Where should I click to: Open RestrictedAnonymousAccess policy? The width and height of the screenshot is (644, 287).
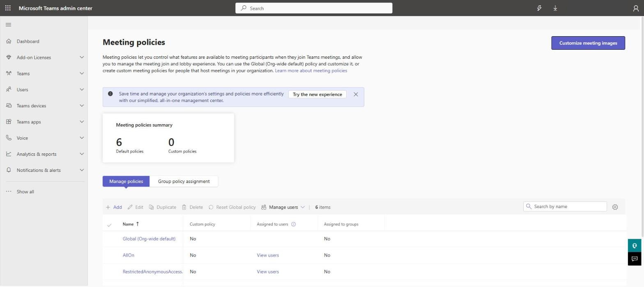pyautogui.click(x=153, y=272)
